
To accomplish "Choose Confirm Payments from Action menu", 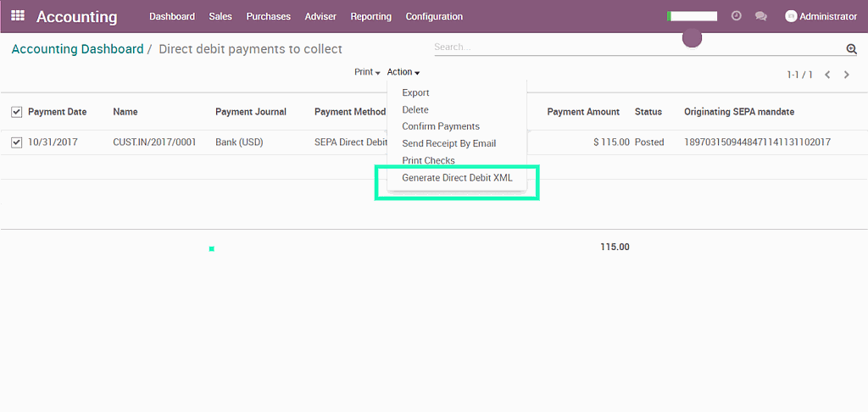I will 440,126.
